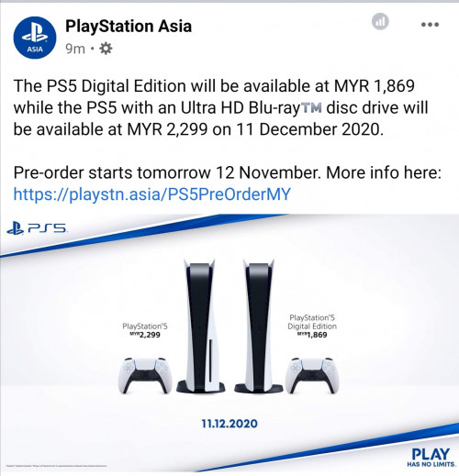
Task: Click the 9m post timestamp
Action: click(75, 49)
